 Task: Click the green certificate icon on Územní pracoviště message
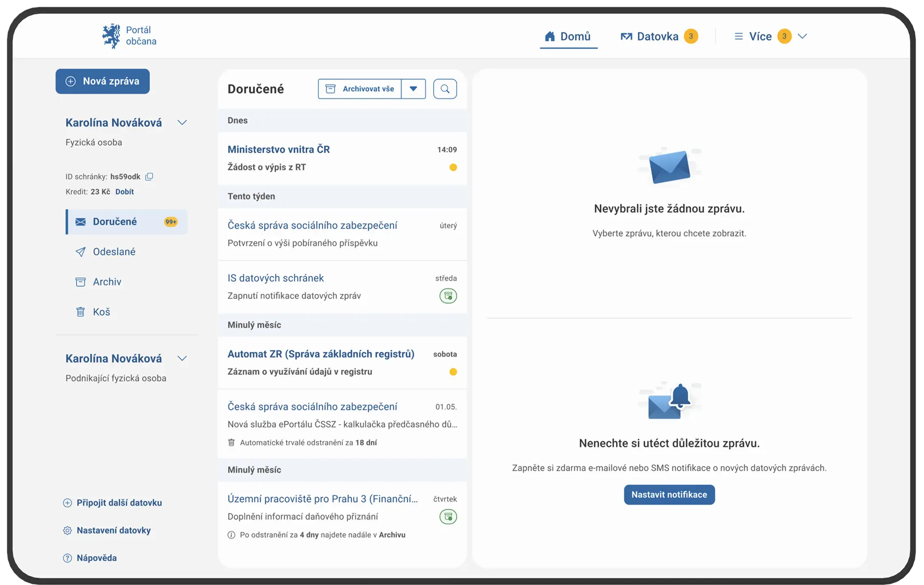(x=448, y=517)
